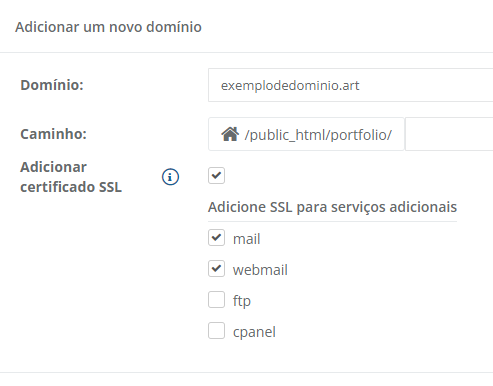Click the webmail label text
This screenshot has width=493, height=386.
coord(260,270)
